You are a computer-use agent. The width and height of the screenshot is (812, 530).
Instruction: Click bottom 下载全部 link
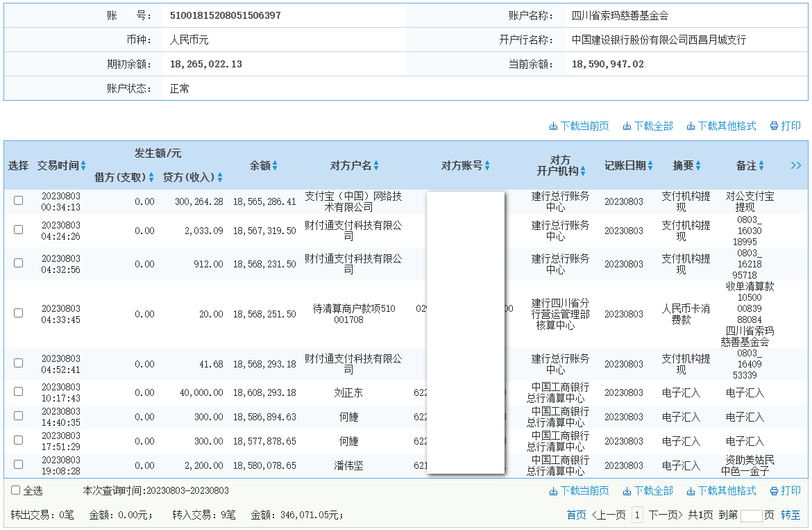[x=648, y=490]
